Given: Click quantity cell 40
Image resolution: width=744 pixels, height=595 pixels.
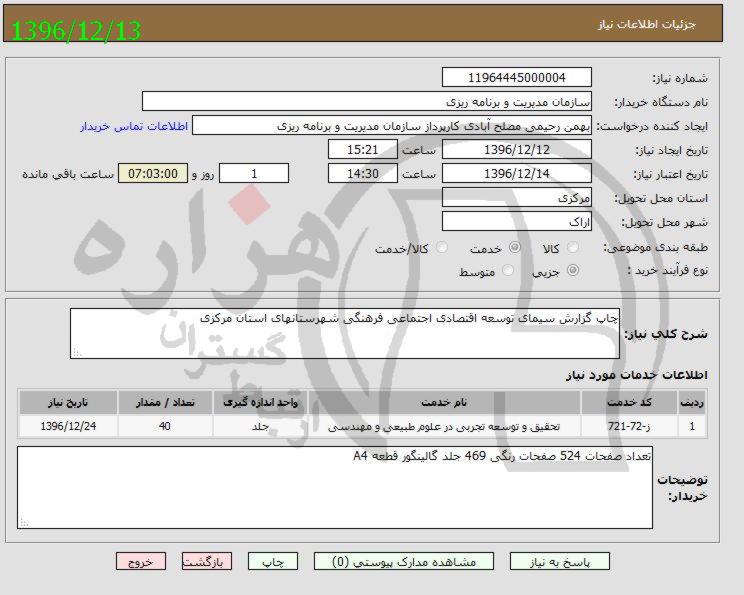Looking at the screenshot, I should tap(165, 426).
